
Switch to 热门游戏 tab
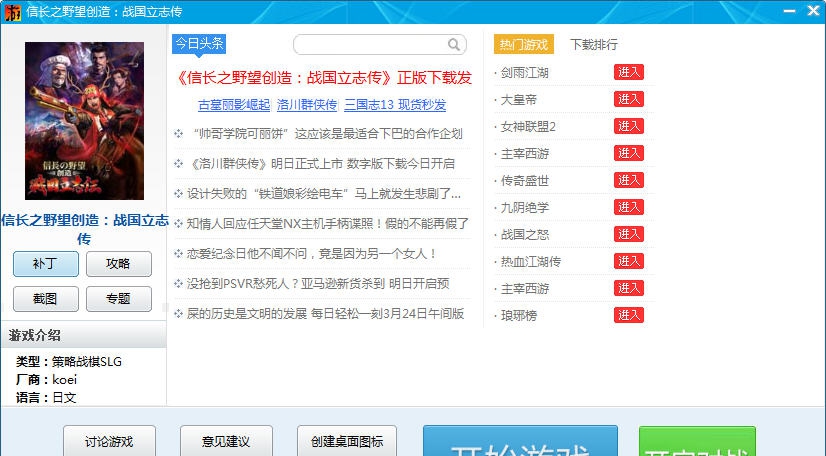(524, 44)
